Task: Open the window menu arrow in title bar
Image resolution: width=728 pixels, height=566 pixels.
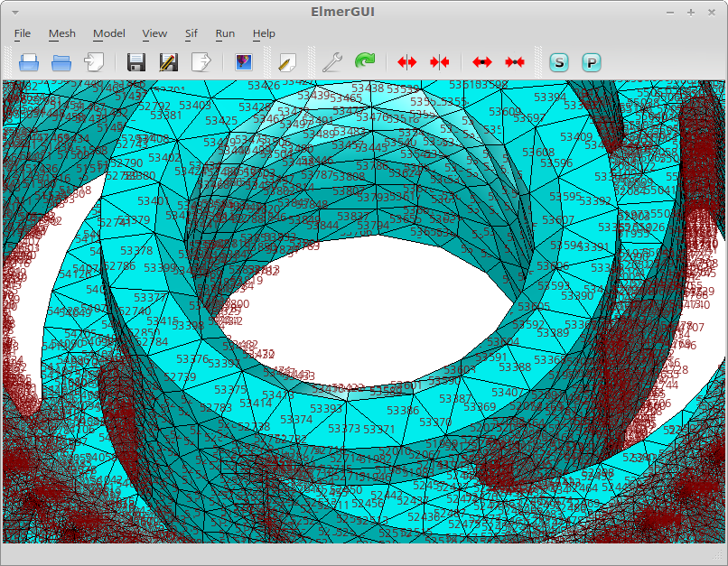Action: [x=15, y=13]
